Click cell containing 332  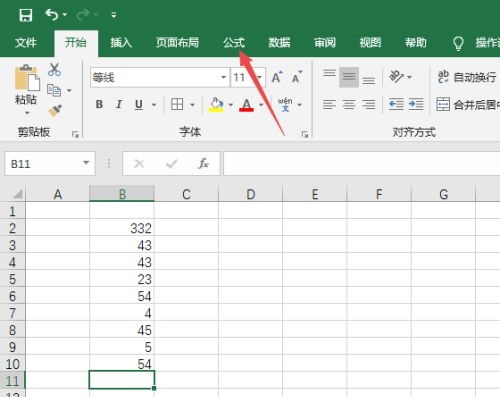122,228
